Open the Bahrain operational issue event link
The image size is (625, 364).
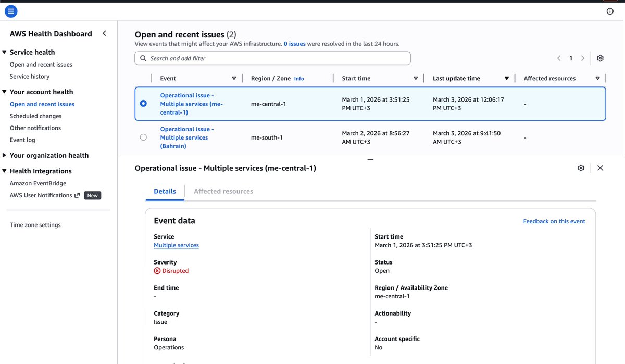coord(187,137)
